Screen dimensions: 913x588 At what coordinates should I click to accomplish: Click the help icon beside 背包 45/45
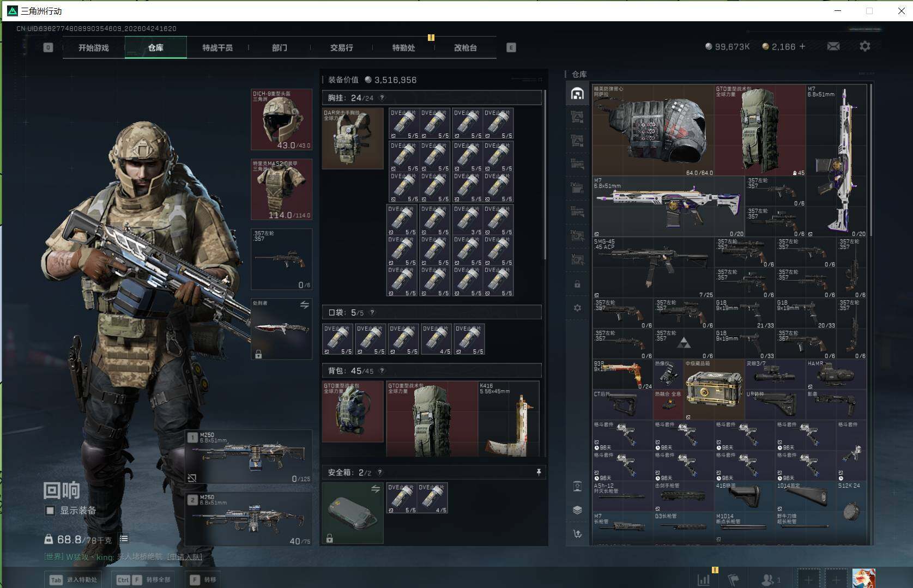coord(382,371)
